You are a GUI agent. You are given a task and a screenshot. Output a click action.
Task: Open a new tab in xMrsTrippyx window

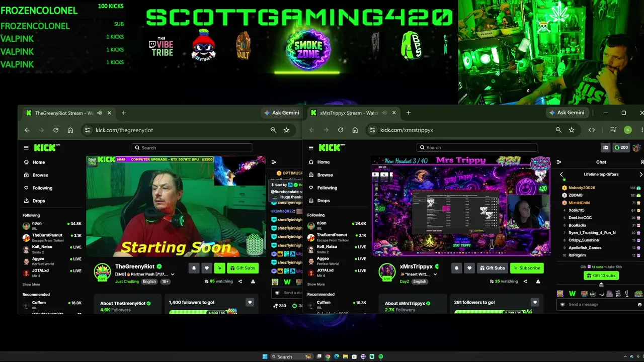[x=409, y=113]
